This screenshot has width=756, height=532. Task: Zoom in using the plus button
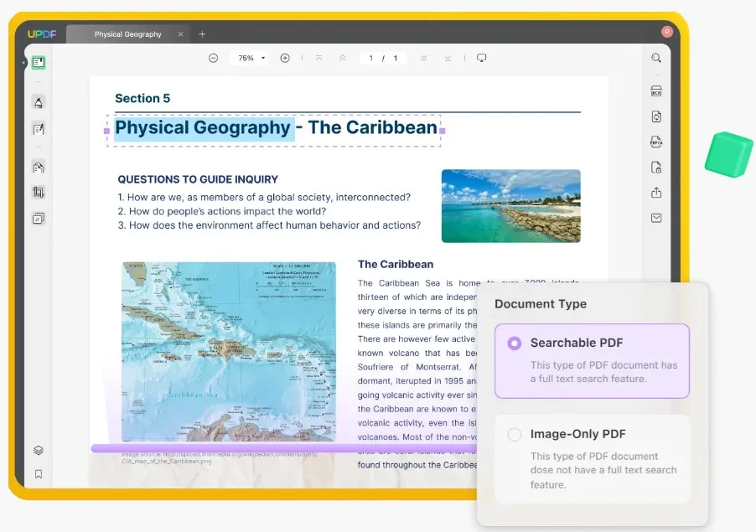pyautogui.click(x=285, y=58)
